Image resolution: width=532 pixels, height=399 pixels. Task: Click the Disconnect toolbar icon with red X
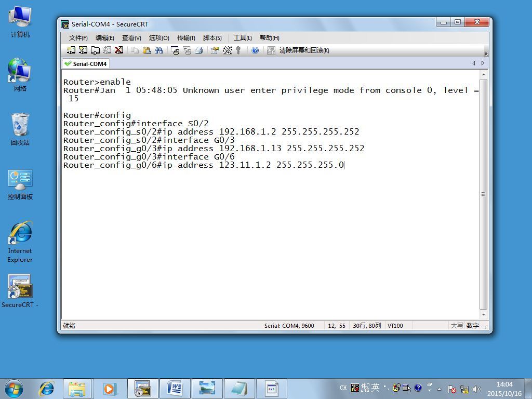[x=119, y=50]
